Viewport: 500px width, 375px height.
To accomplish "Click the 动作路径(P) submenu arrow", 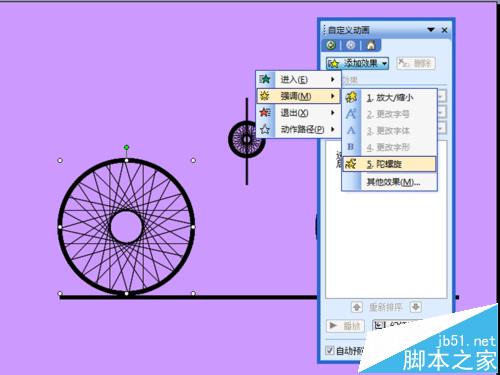I will pyautogui.click(x=332, y=129).
